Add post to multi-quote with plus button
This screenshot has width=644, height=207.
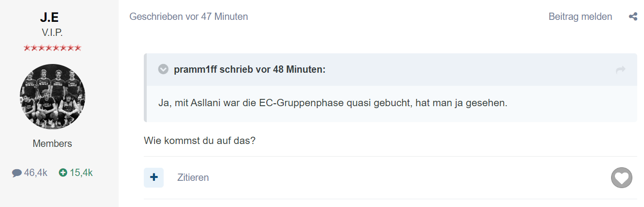[153, 177]
